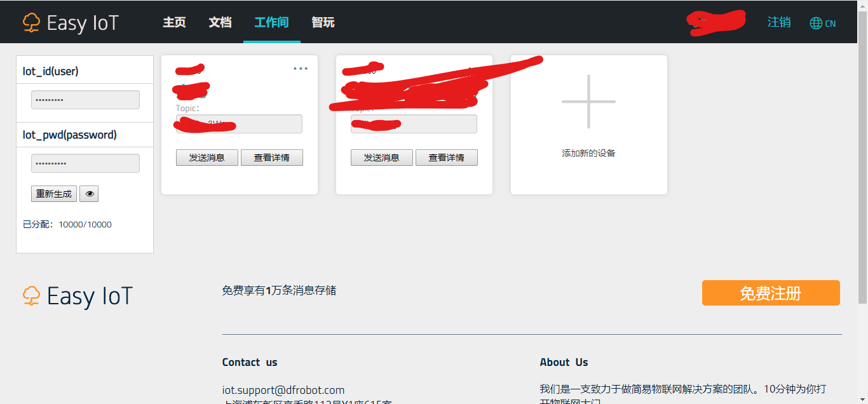Viewport: 868px width, 404px height.
Task: Click the About Us heading
Action: click(564, 362)
